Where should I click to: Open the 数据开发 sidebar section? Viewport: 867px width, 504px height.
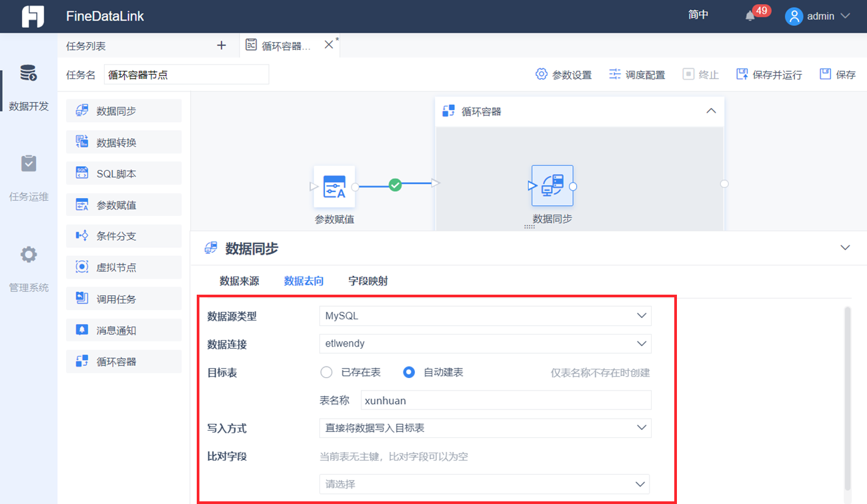coord(29,87)
